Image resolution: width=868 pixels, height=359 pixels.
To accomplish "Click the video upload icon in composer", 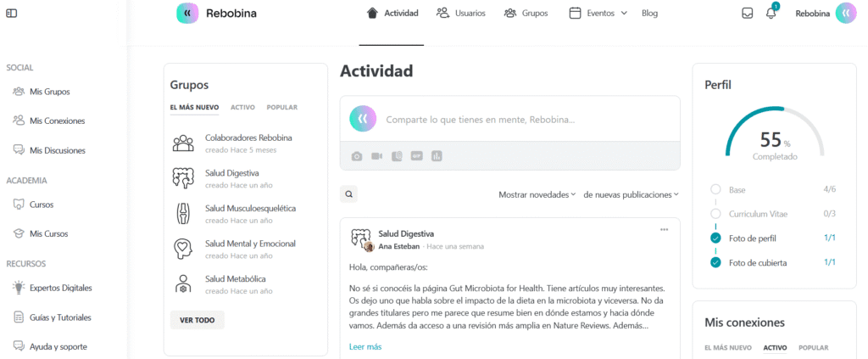I will [376, 156].
